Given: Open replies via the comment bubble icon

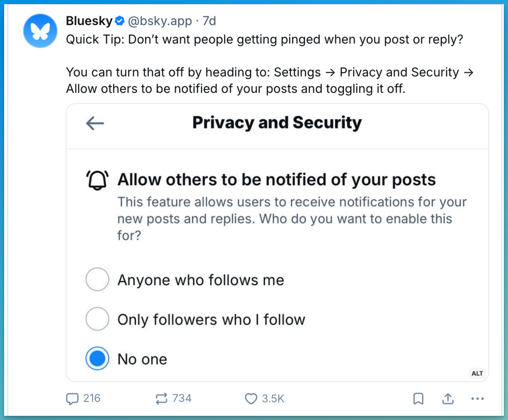Looking at the screenshot, I should pyautogui.click(x=72, y=399).
